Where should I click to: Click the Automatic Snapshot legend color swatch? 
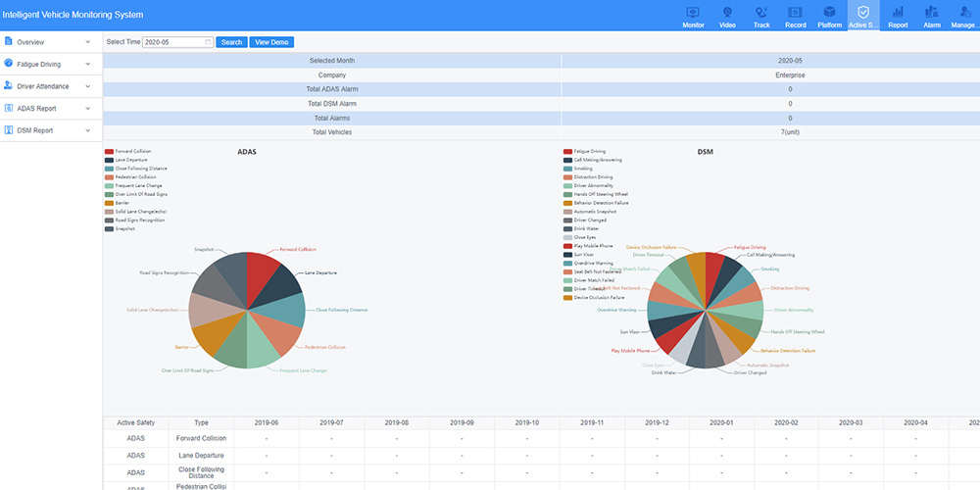pos(567,212)
